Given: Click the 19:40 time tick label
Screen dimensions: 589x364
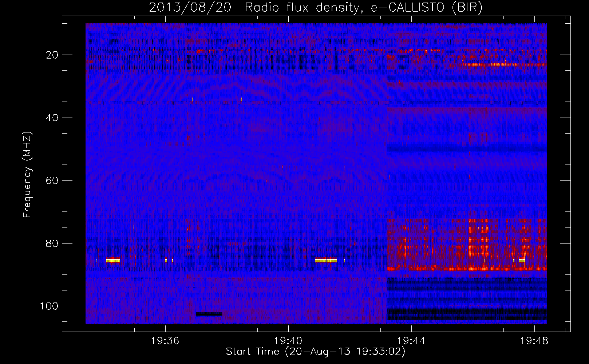Looking at the screenshot, I should click(288, 341).
